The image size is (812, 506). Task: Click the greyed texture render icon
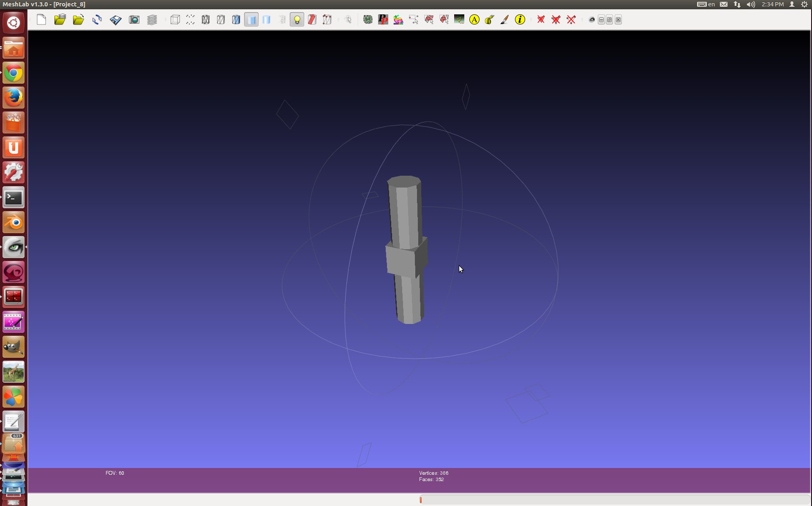(282, 19)
